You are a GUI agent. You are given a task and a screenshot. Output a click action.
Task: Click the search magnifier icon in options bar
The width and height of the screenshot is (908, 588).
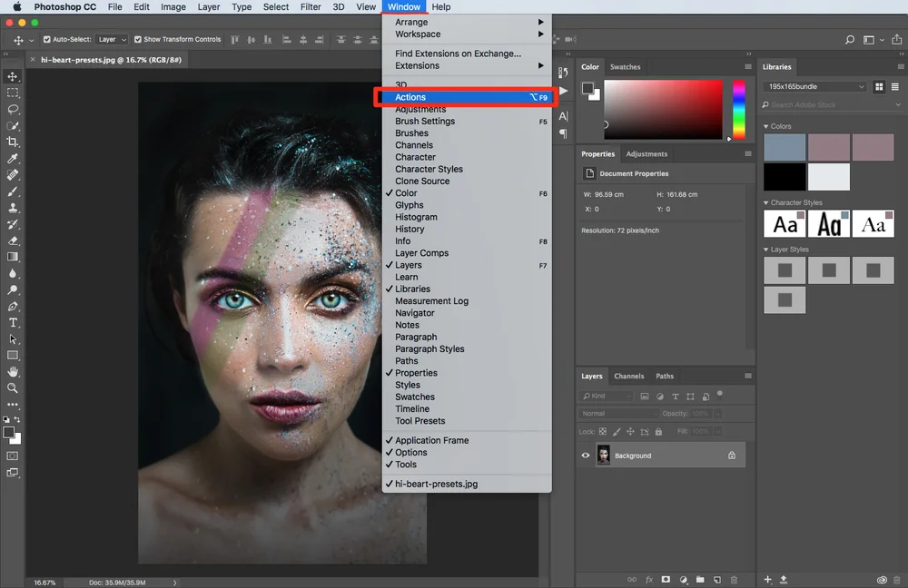[x=850, y=39]
